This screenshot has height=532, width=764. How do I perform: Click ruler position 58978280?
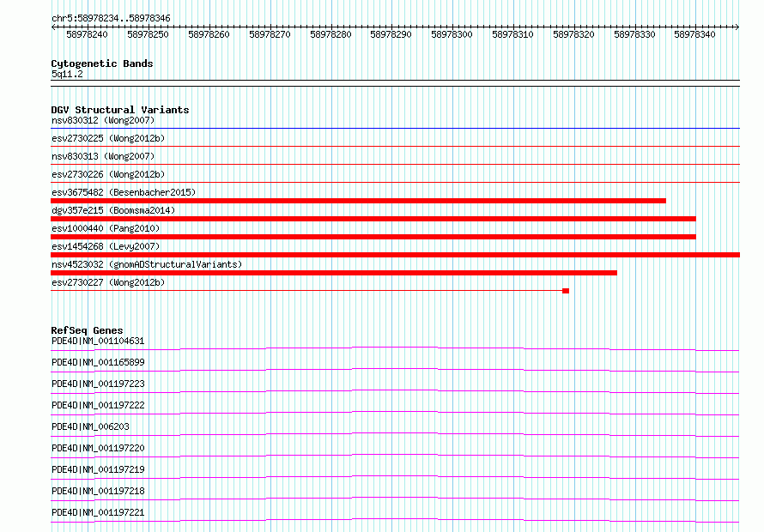pos(330,34)
